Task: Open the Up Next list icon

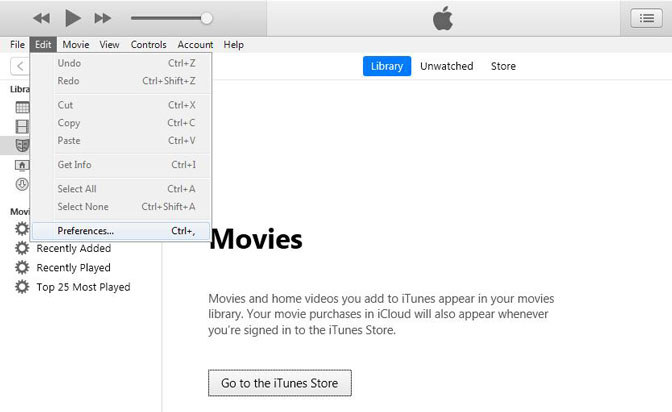Action: point(646,18)
